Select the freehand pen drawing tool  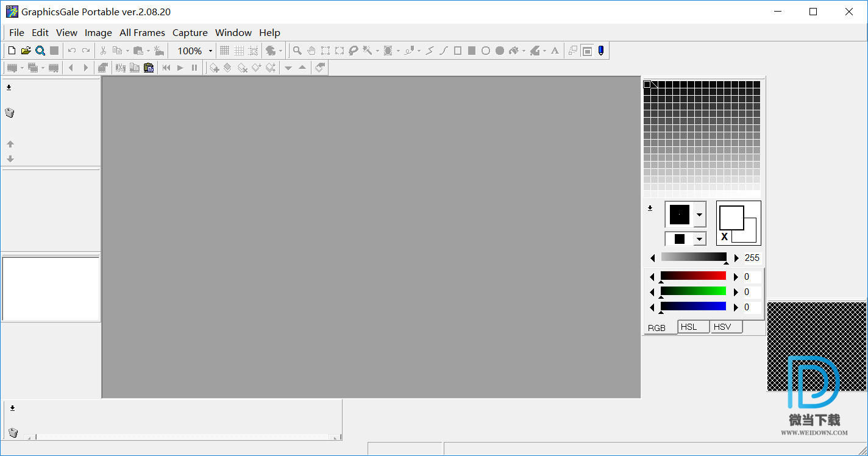[x=410, y=51]
